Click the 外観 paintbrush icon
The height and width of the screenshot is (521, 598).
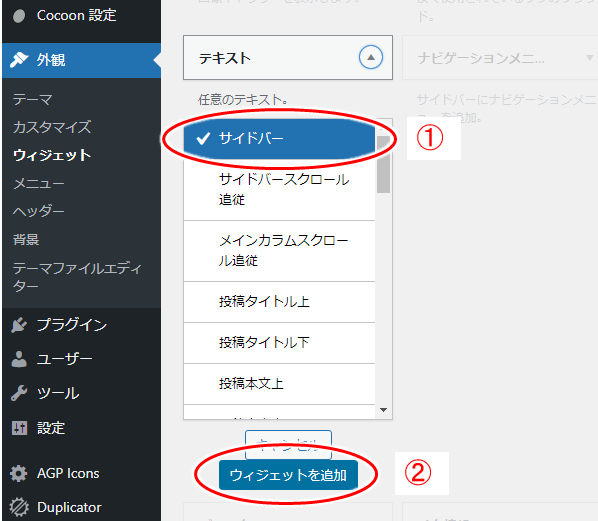coord(19,59)
